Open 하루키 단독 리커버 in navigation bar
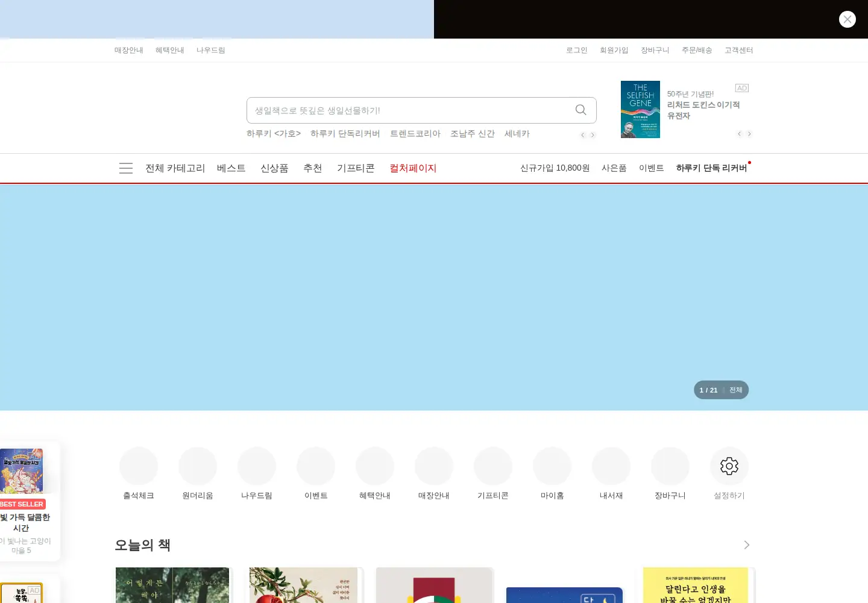The height and width of the screenshot is (603, 868). tap(712, 168)
